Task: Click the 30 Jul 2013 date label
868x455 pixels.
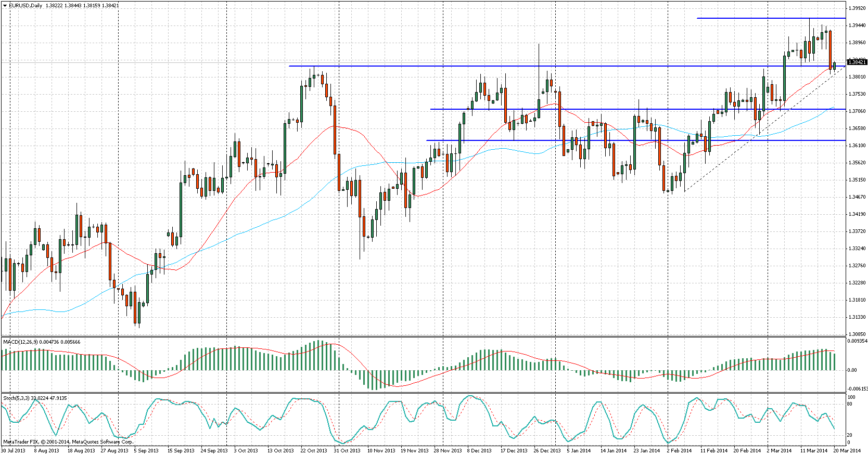Action: pos(12,451)
